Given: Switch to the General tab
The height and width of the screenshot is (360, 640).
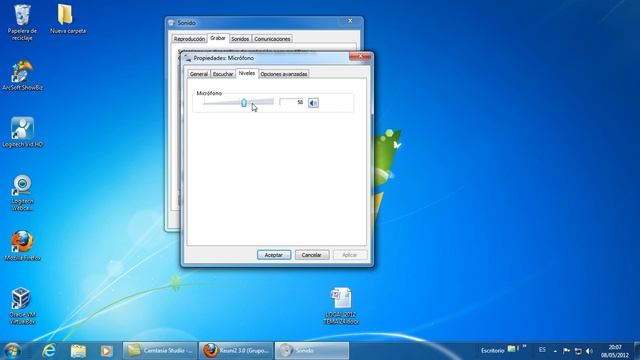Looking at the screenshot, I should pyautogui.click(x=199, y=74).
